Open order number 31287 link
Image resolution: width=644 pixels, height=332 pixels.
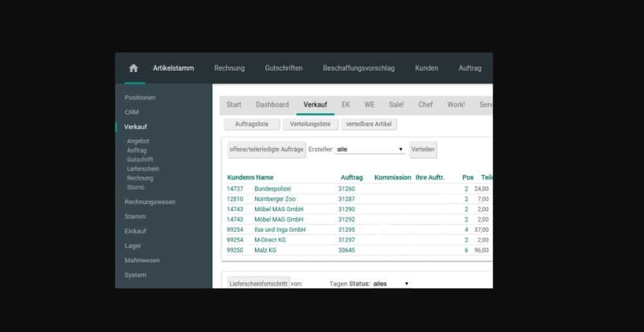346,199
